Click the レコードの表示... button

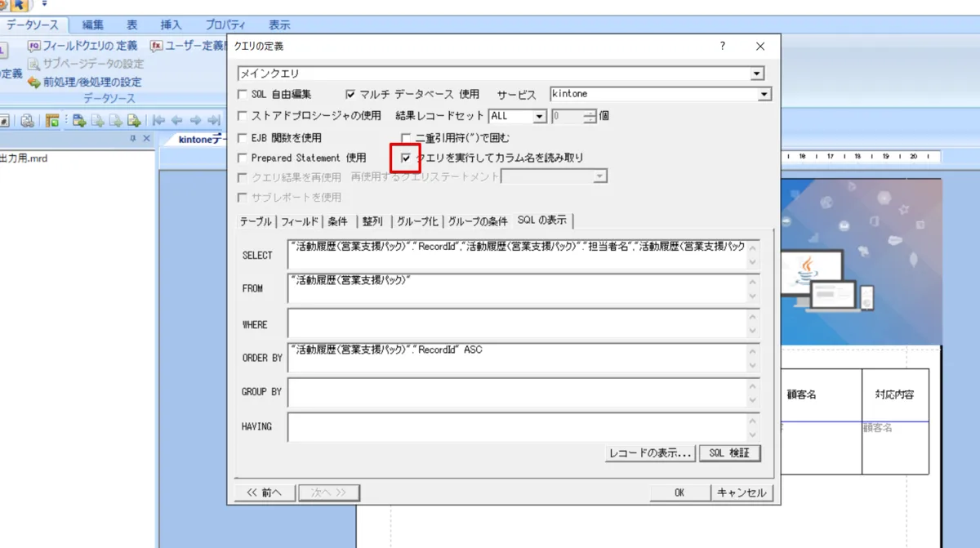[651, 452]
